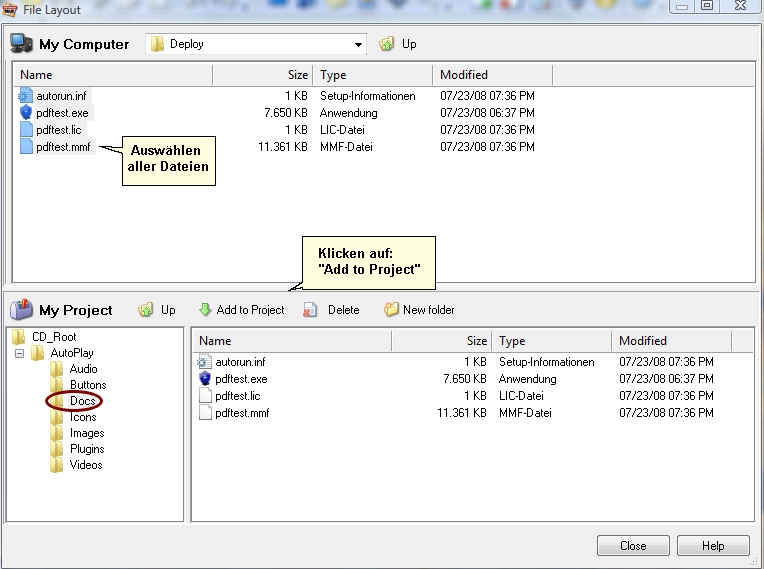The width and height of the screenshot is (764, 569).
Task: Click the Add to Project green arrow icon
Action: coord(205,310)
